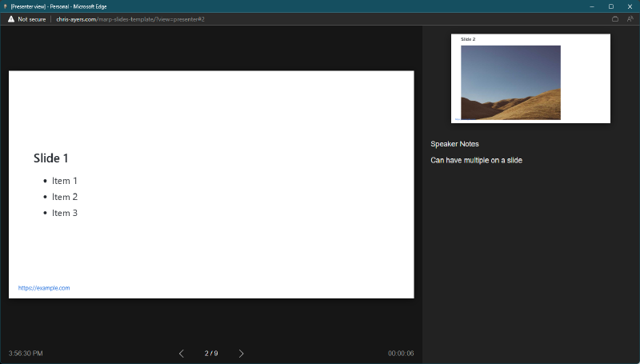Screen dimensions: 640x364
Task: Click the Slide 1 heading on current slide
Action: (51, 158)
